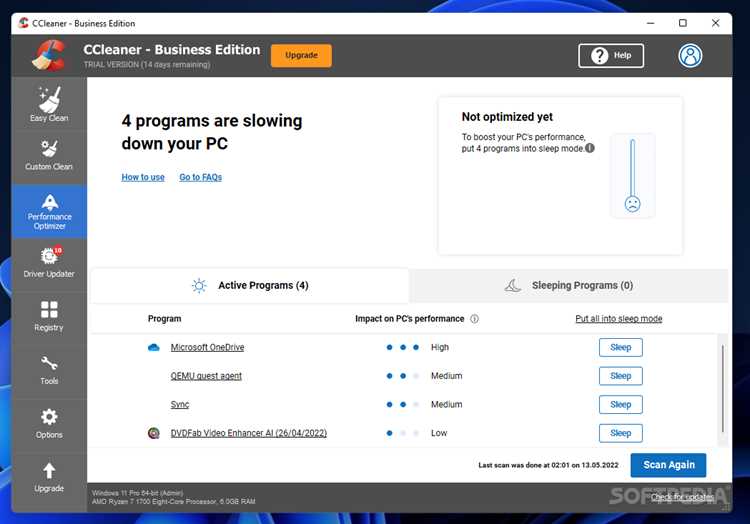Open Sync program details link
The image size is (750, 524).
click(x=180, y=404)
